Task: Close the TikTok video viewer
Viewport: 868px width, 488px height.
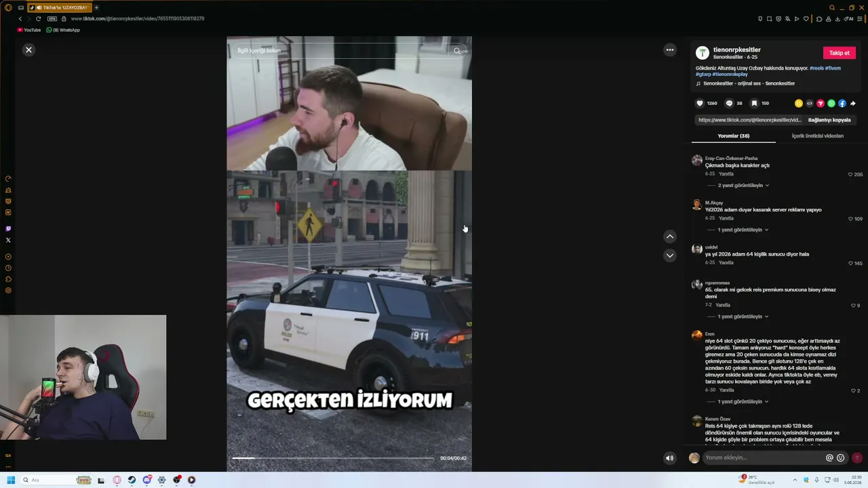Action: coord(28,49)
